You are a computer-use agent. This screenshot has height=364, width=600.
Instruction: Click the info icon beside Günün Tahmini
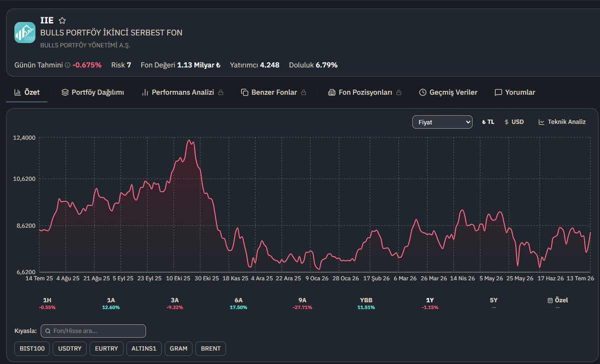point(67,65)
